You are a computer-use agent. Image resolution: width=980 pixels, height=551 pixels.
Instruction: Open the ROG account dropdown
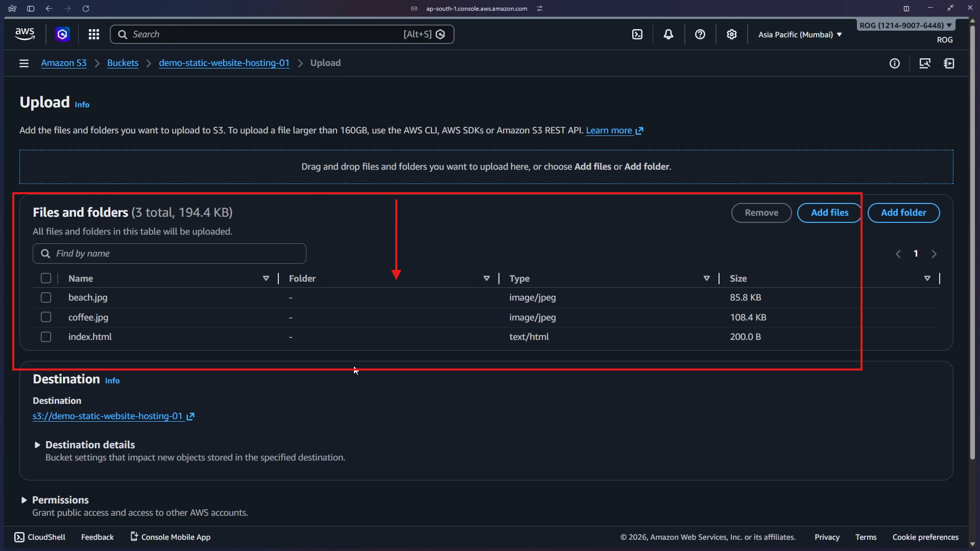coord(904,25)
